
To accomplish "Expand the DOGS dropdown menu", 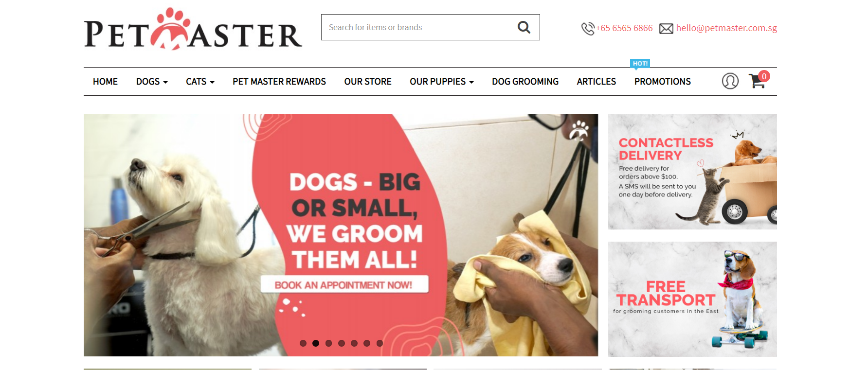I will 152,82.
